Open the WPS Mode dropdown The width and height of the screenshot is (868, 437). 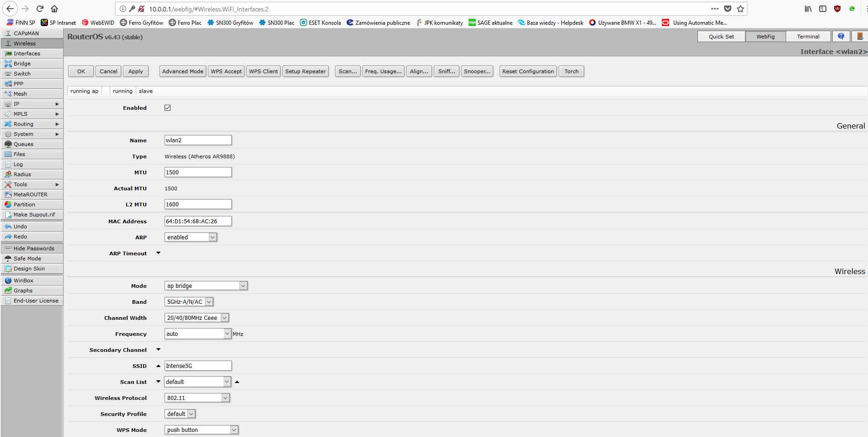pos(202,430)
